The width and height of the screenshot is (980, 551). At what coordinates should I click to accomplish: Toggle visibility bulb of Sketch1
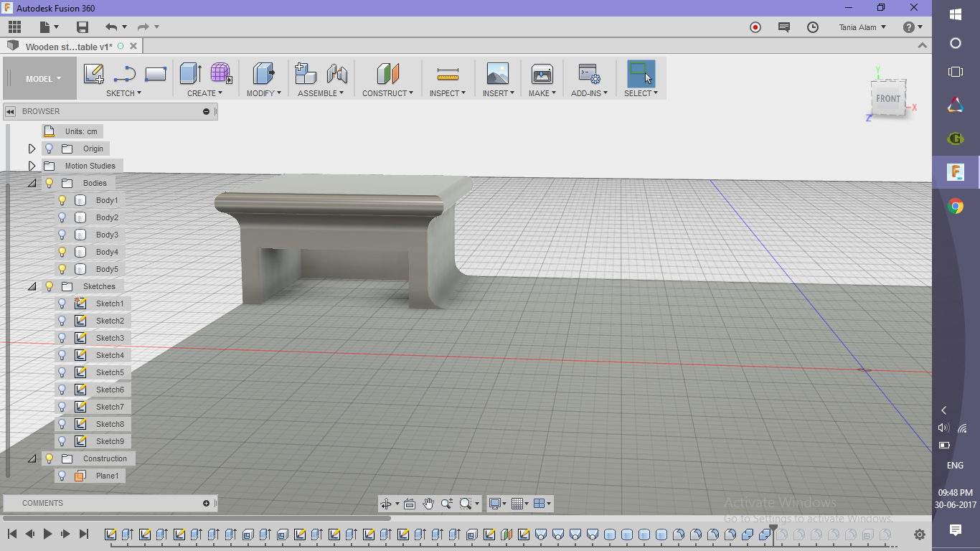pos(62,303)
